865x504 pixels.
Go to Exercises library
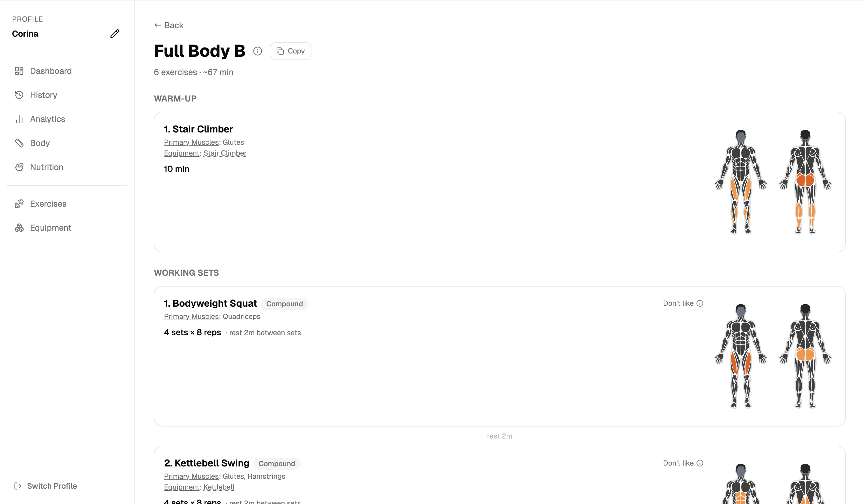[67, 204]
